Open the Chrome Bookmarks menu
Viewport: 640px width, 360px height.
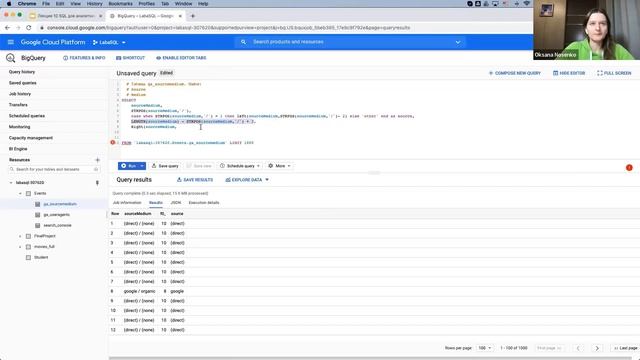pos(120,4)
